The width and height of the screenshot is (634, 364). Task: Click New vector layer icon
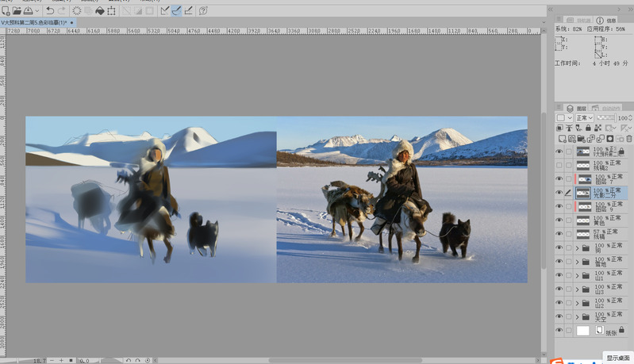(572, 139)
